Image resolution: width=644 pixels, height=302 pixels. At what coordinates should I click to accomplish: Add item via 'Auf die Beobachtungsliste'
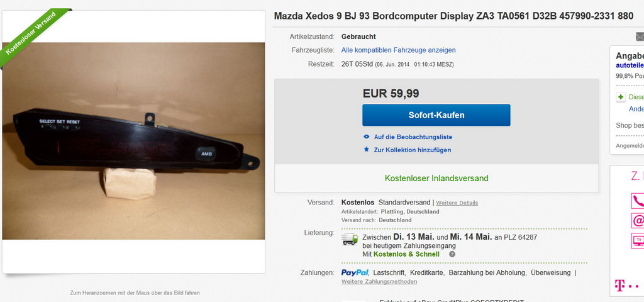[x=413, y=137]
